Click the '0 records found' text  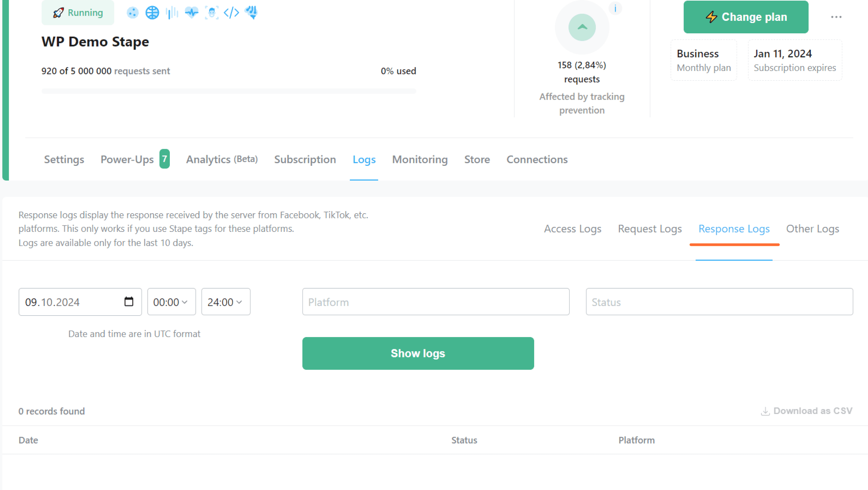[52, 411]
